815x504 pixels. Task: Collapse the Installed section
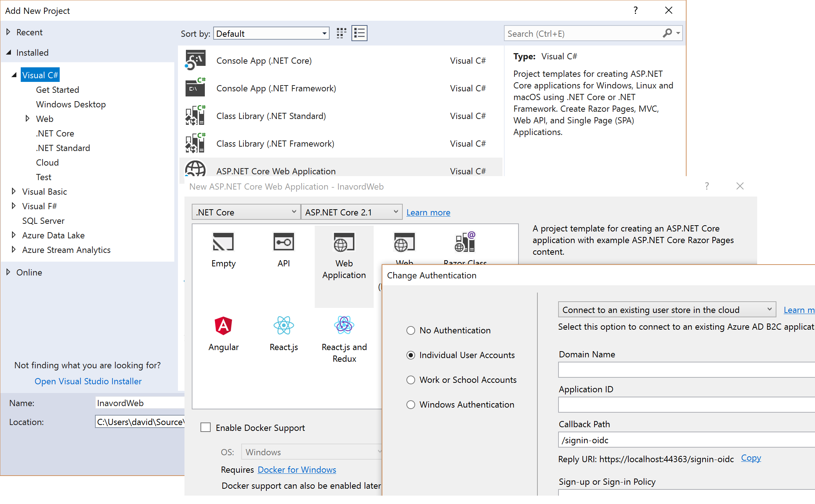click(8, 52)
